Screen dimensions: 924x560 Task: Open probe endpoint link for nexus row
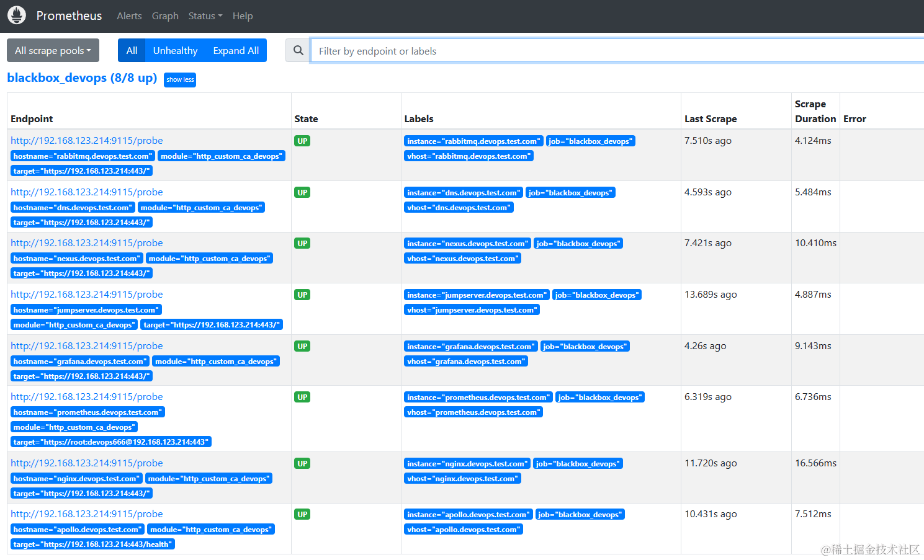click(87, 243)
